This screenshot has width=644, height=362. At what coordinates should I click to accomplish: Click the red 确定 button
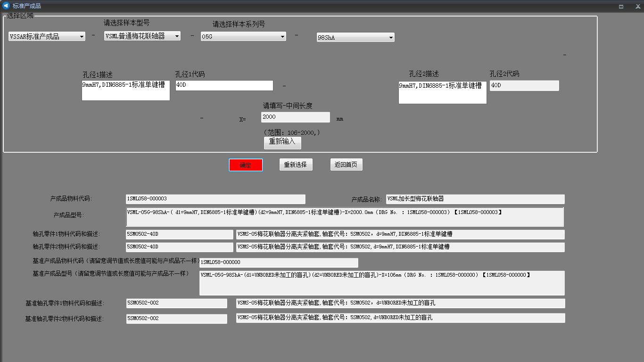[246, 165]
